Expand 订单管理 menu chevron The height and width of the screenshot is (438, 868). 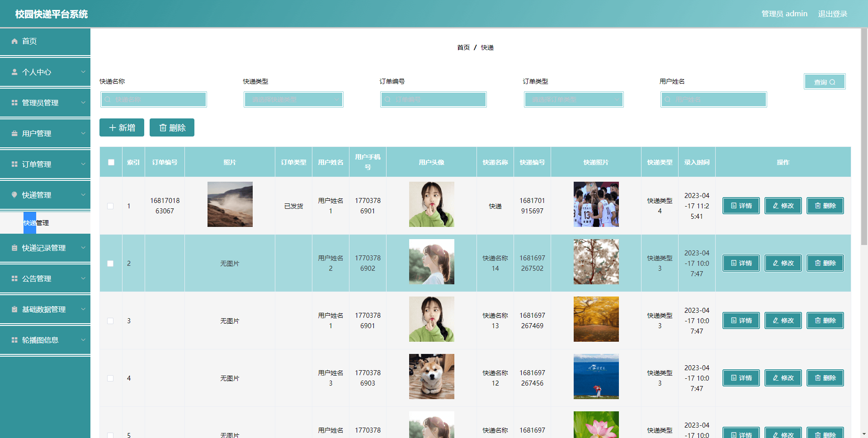pos(83,164)
